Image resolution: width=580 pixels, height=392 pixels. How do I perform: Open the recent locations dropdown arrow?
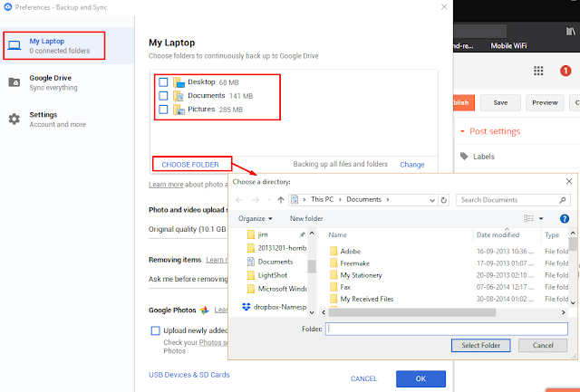coord(269,200)
